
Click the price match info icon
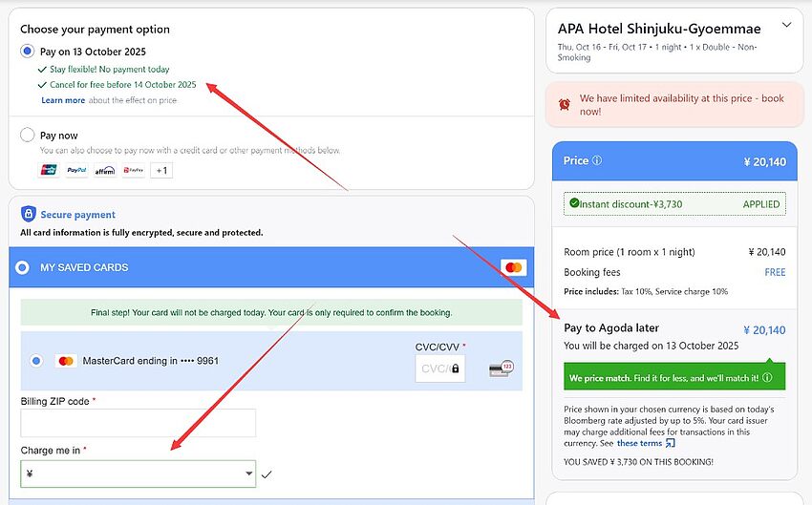tap(767, 377)
